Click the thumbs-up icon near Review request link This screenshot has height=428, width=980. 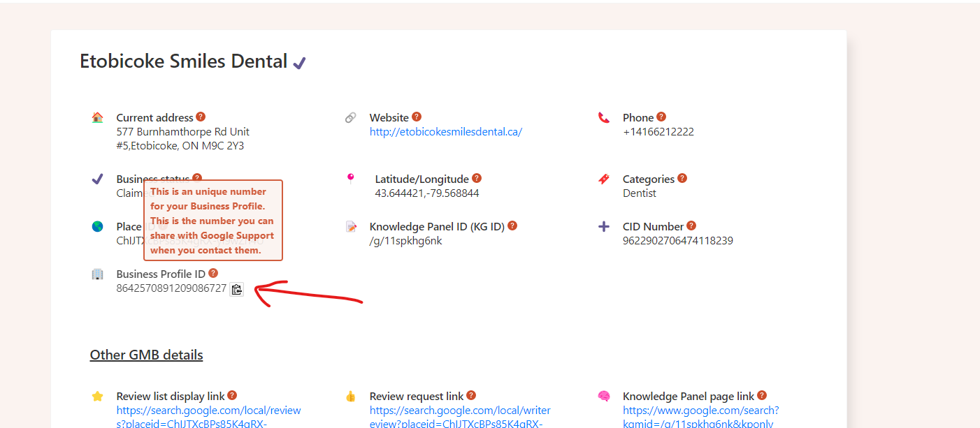click(x=351, y=395)
